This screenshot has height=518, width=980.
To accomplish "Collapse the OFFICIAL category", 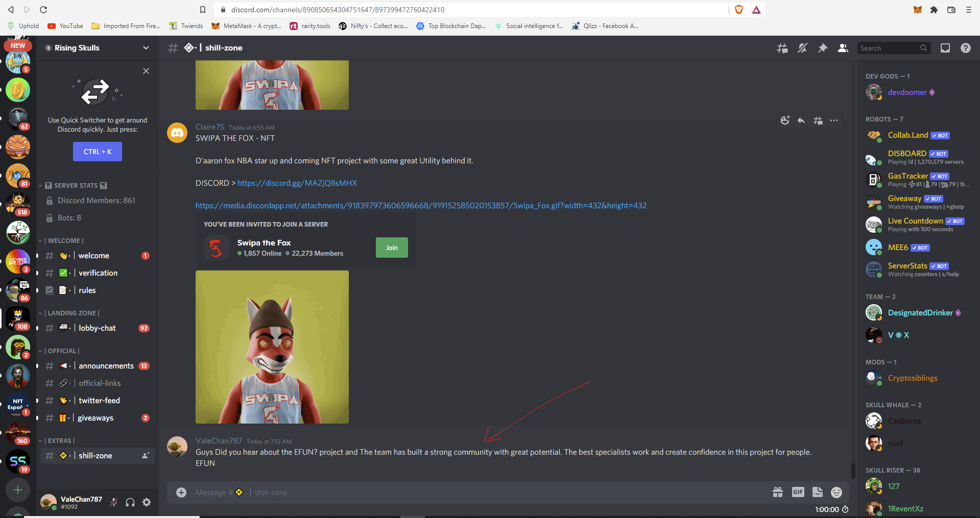I will point(59,351).
